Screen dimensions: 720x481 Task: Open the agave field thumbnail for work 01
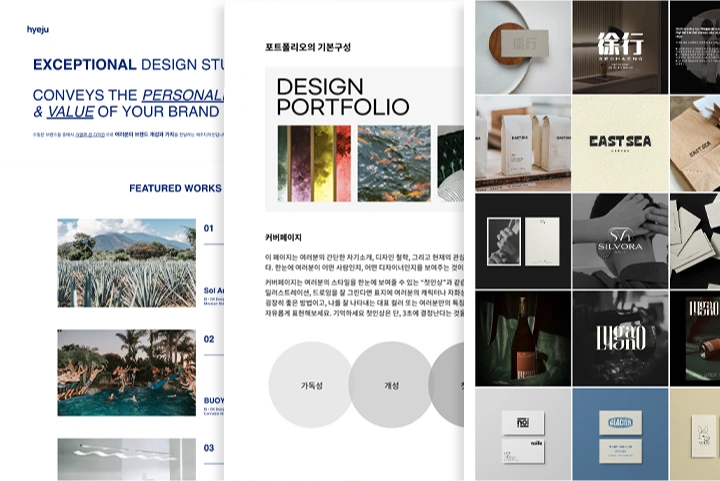click(126, 263)
